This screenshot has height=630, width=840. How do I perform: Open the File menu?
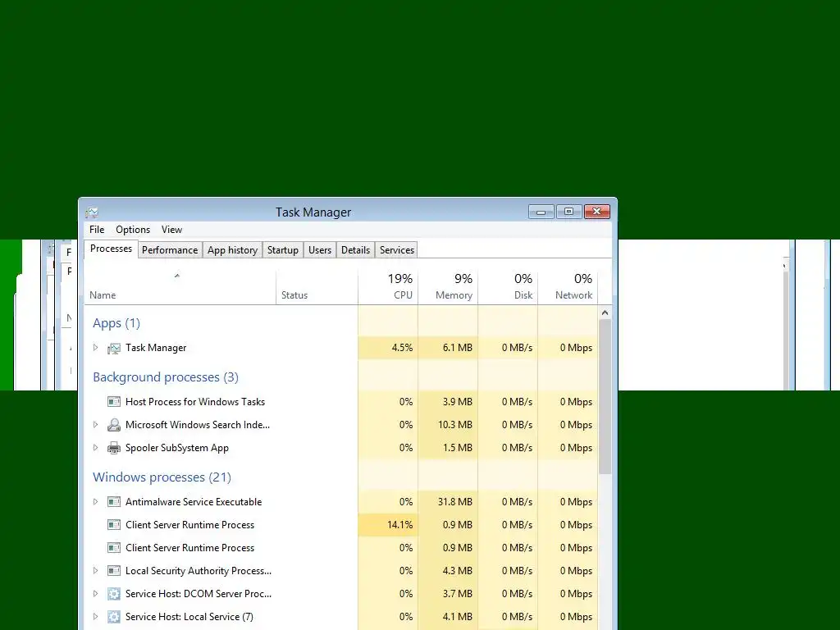click(97, 230)
